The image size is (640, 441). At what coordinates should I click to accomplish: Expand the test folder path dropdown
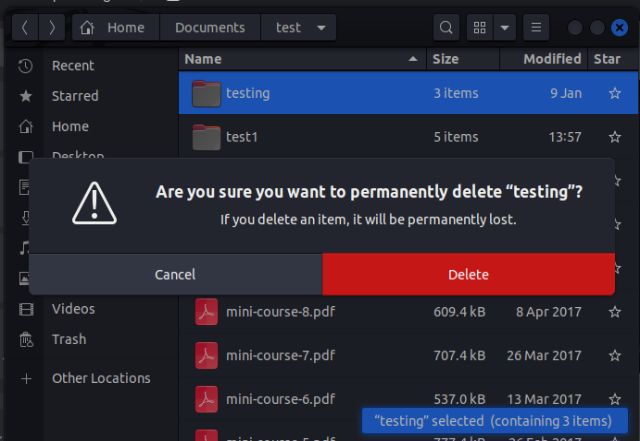coord(321,28)
